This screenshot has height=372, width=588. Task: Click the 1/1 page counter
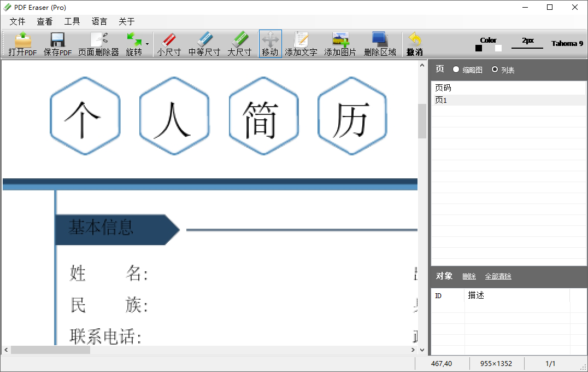click(x=550, y=363)
